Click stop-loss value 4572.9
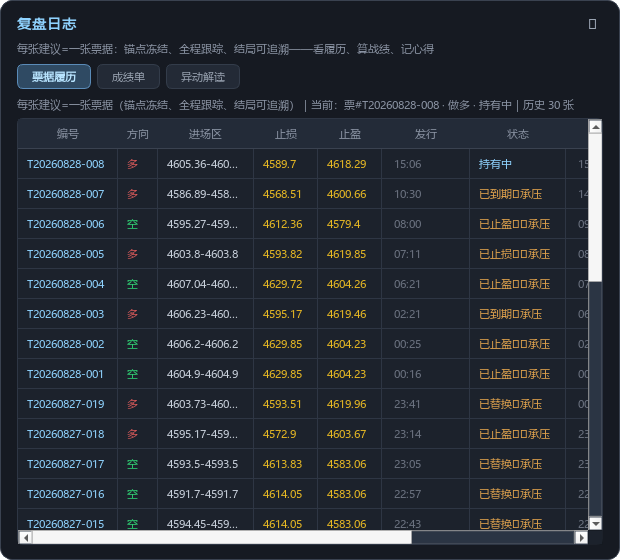 click(280, 434)
